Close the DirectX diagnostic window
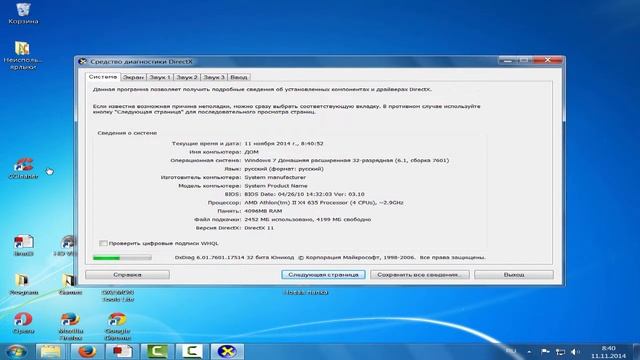This screenshot has width=640, height=360. (548, 60)
